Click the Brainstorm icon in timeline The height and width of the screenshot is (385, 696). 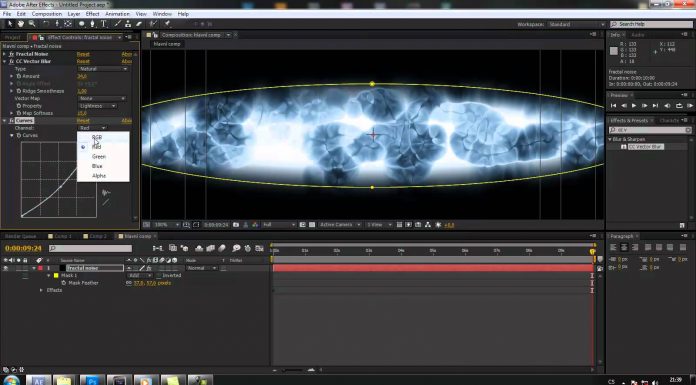click(x=236, y=248)
